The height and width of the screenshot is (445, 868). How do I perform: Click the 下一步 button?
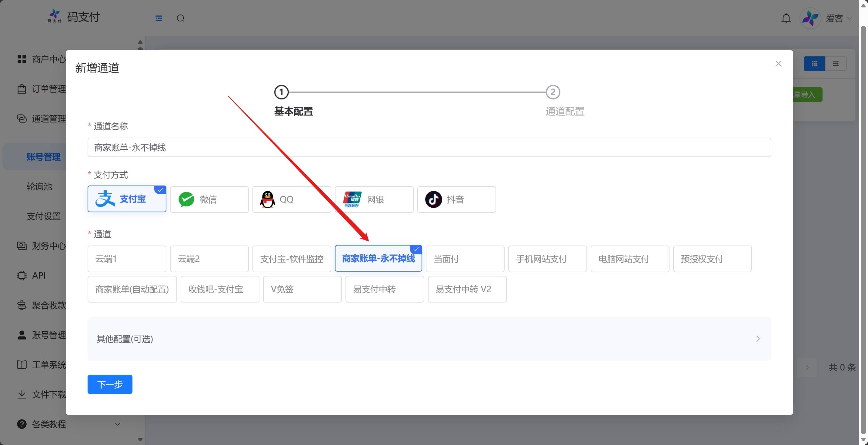tap(110, 384)
